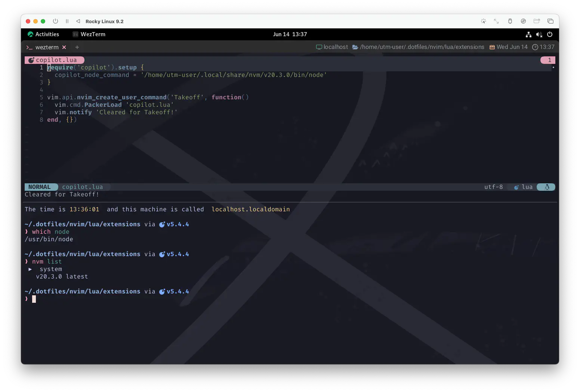Image resolution: width=580 pixels, height=392 pixels.
Task: Click the capture mouse cursor icon in UTM
Action: [483, 21]
